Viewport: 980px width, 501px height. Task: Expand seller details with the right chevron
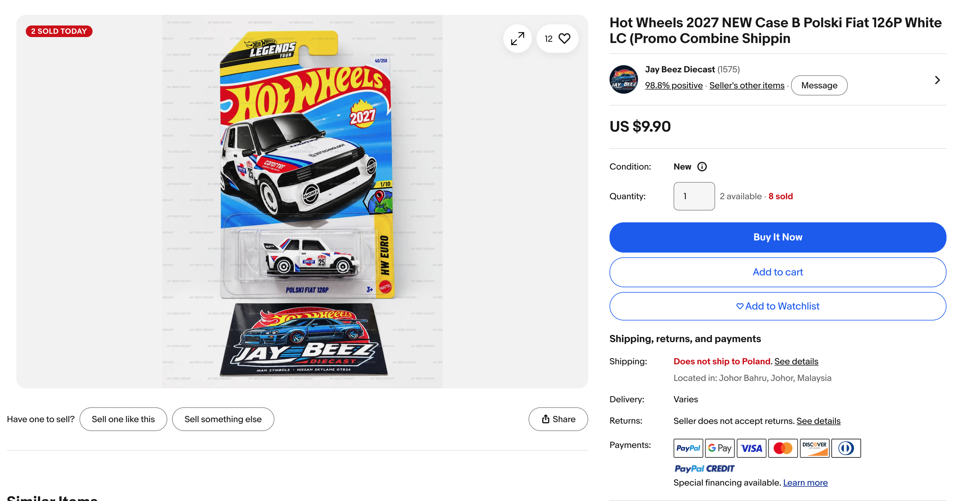(937, 80)
